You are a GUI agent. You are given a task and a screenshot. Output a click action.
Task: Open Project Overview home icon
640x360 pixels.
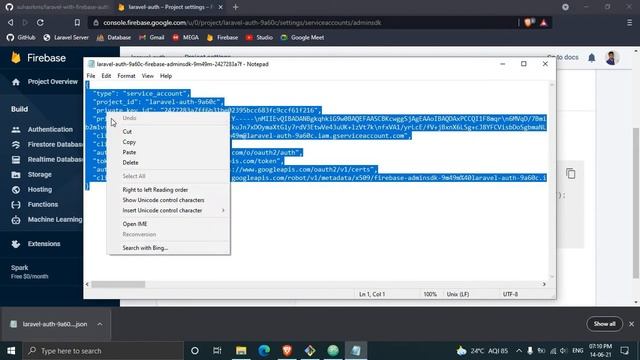click(x=16, y=82)
